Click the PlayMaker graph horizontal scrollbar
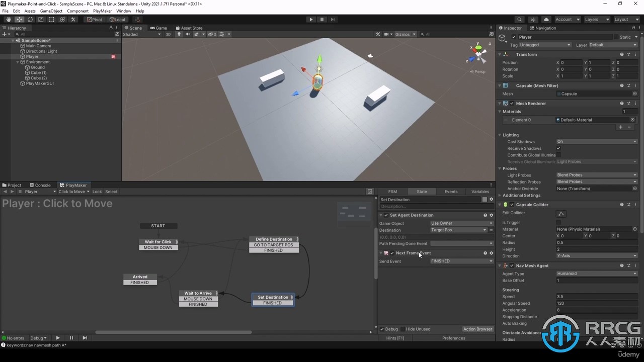This screenshot has width=644, height=362. pyautogui.click(x=174, y=332)
